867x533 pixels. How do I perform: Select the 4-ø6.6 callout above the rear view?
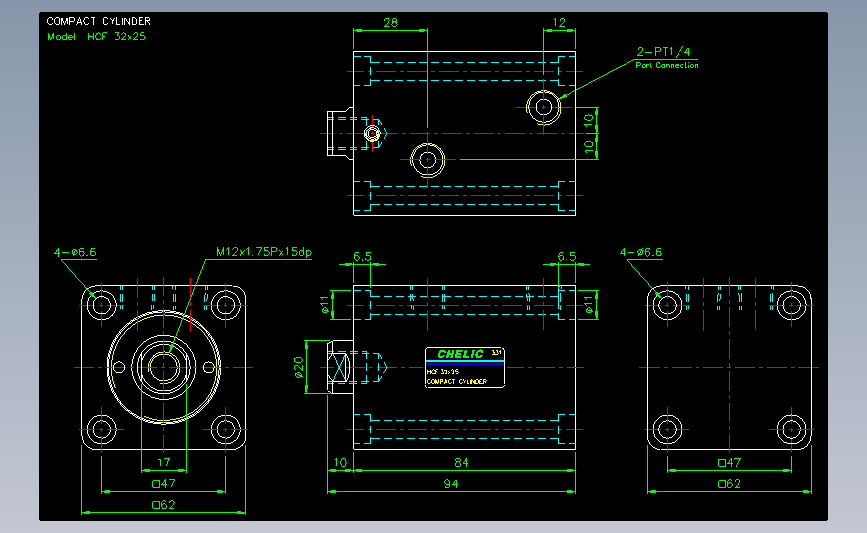coord(641,253)
